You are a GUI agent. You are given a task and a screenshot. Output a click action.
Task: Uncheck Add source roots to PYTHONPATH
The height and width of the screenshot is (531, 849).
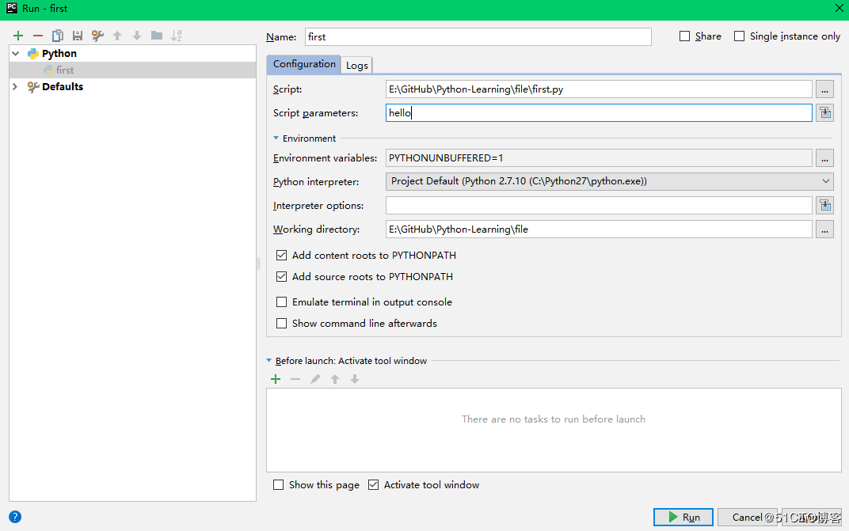click(x=281, y=277)
